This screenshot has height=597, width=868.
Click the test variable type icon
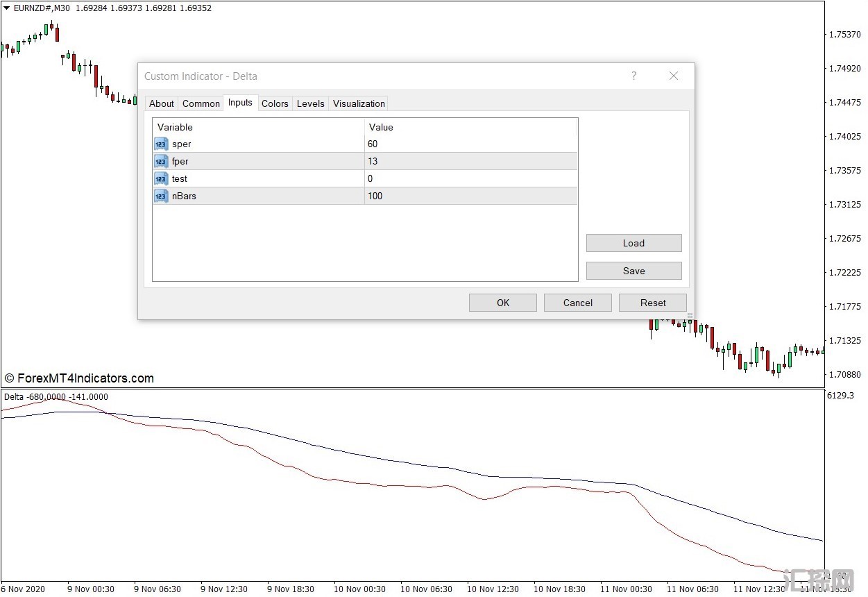point(161,179)
